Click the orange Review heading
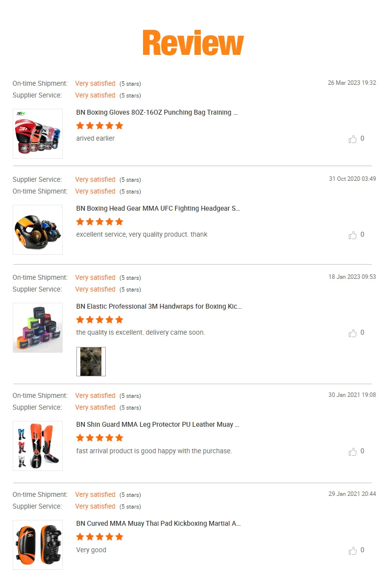387x588 pixels. [x=193, y=43]
